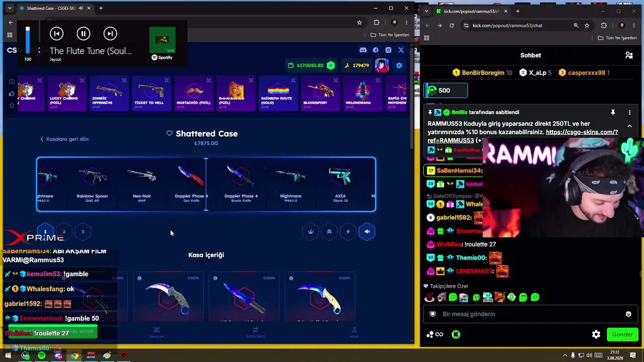The image size is (644, 362).
Task: Open the user profile avatar
Action: pos(382,65)
